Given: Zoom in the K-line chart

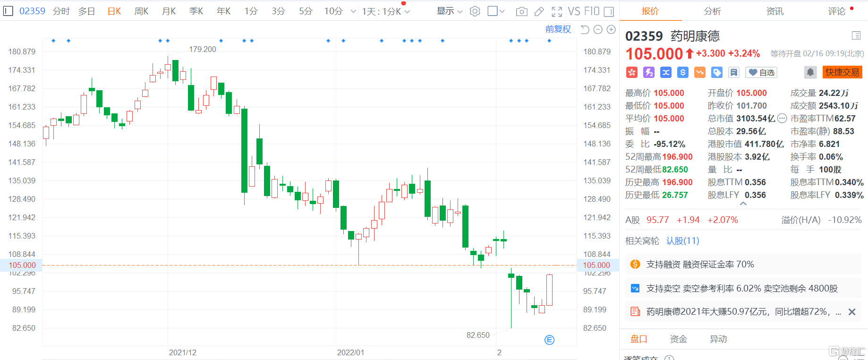Looking at the screenshot, I should [611, 29].
